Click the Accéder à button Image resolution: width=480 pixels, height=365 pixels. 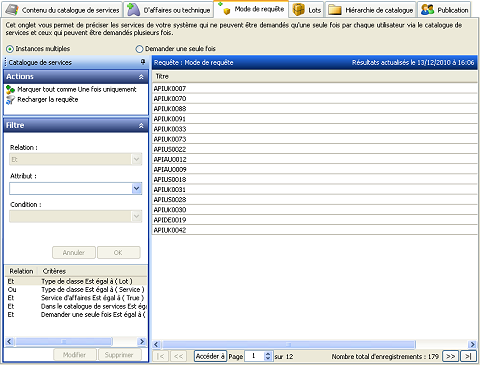pos(211,356)
